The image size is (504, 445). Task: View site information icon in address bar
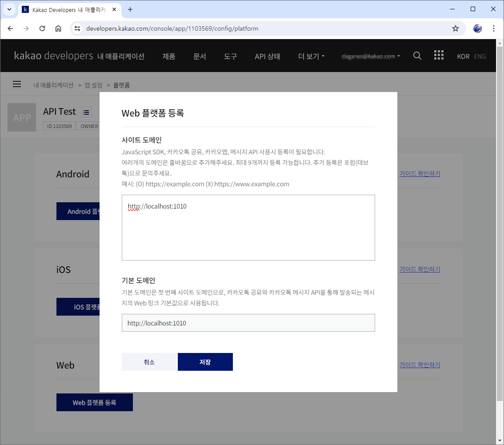pos(77,28)
